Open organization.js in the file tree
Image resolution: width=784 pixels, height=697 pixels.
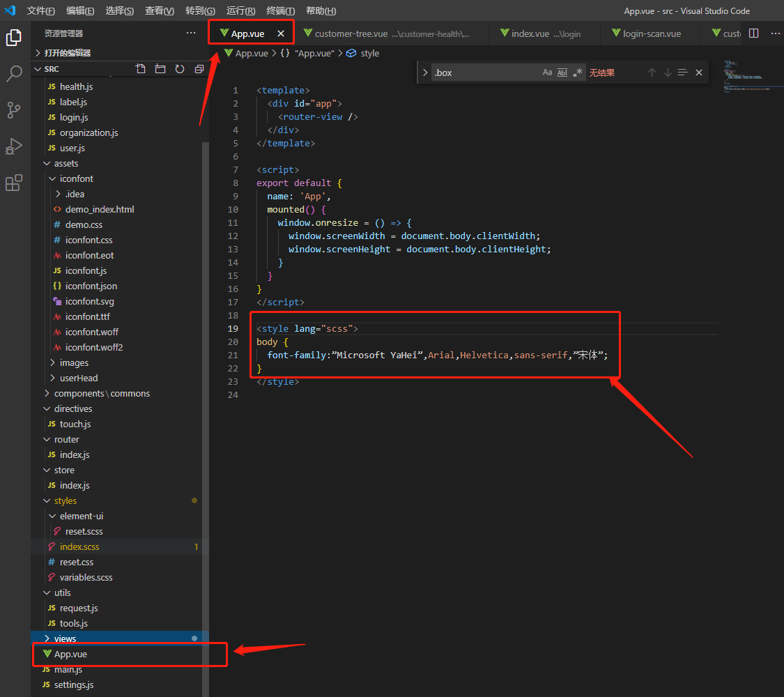(x=120, y=132)
